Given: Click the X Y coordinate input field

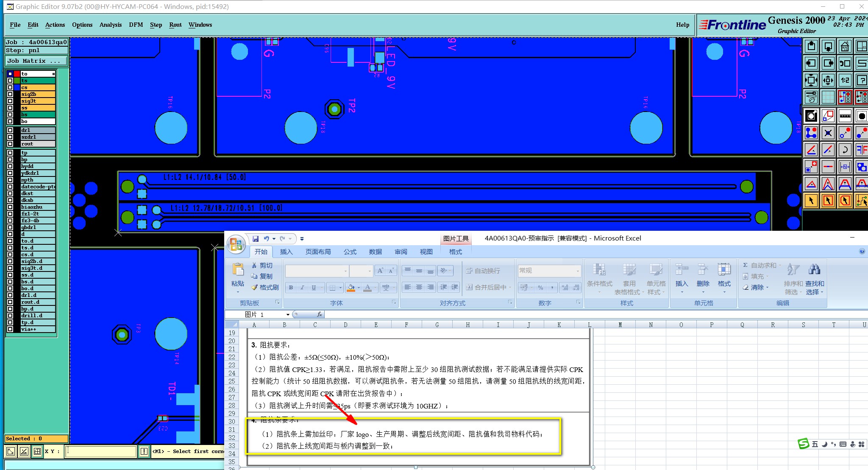Looking at the screenshot, I should [101, 451].
